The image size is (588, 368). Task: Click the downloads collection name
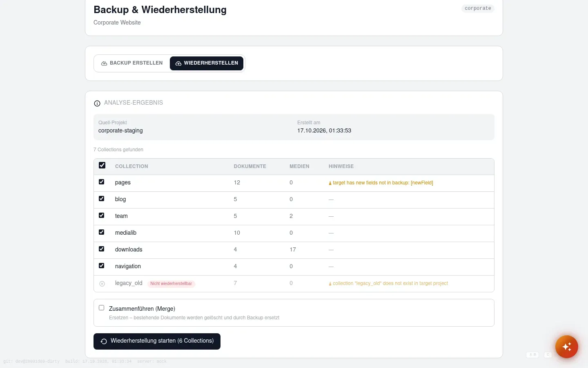pos(129,249)
